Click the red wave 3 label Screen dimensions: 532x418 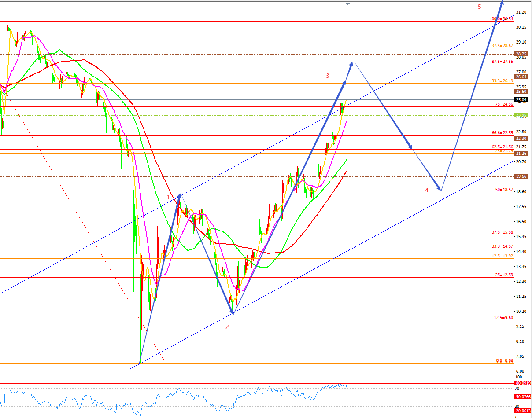[x=328, y=76]
